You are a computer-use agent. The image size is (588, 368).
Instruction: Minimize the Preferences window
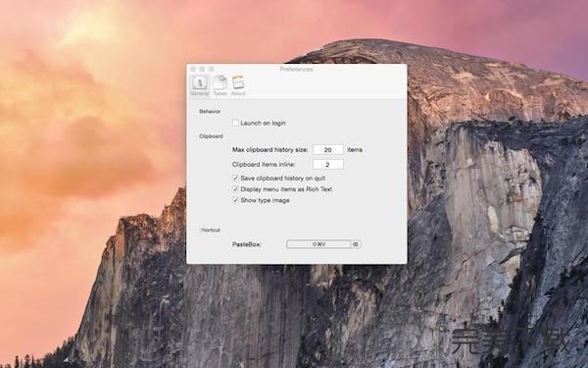pyautogui.click(x=202, y=69)
